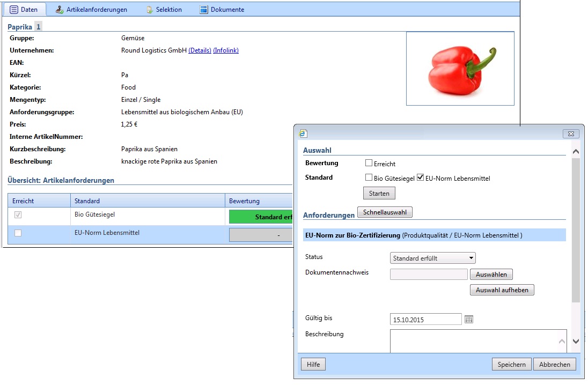The height and width of the screenshot is (385, 588).
Task: Open the Round Logistics (Details) link
Action: pos(200,50)
